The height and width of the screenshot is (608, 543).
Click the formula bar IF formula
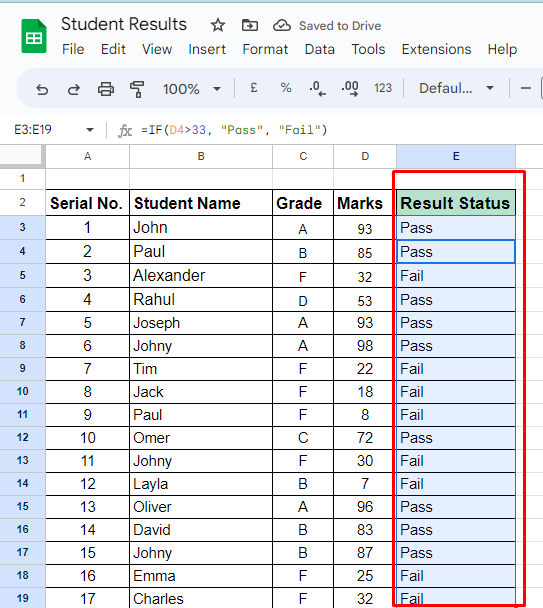234,130
